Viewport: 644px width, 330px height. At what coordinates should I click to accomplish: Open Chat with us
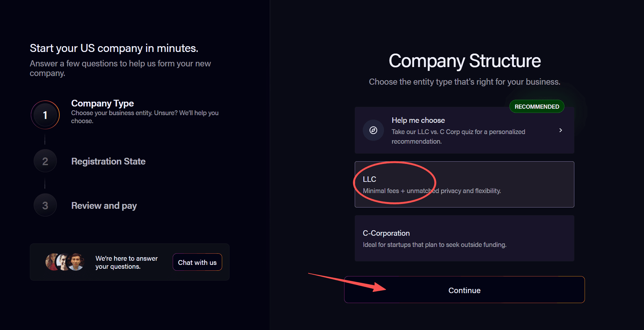tap(197, 262)
